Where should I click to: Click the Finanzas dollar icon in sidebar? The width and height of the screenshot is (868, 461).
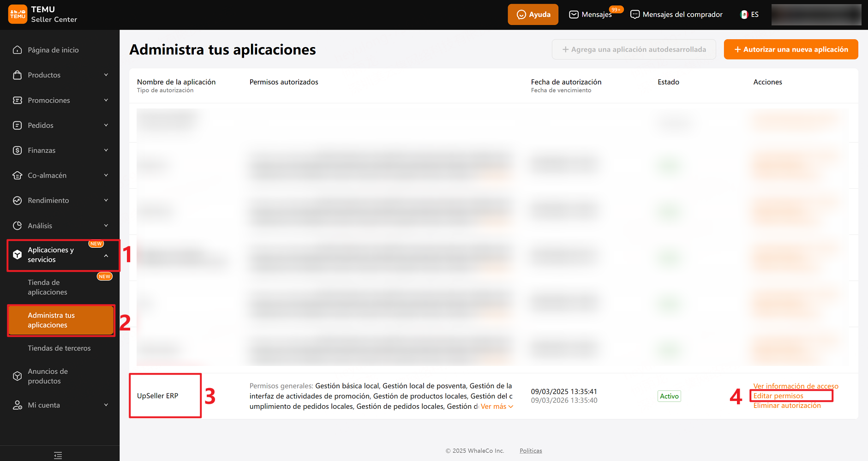18,150
